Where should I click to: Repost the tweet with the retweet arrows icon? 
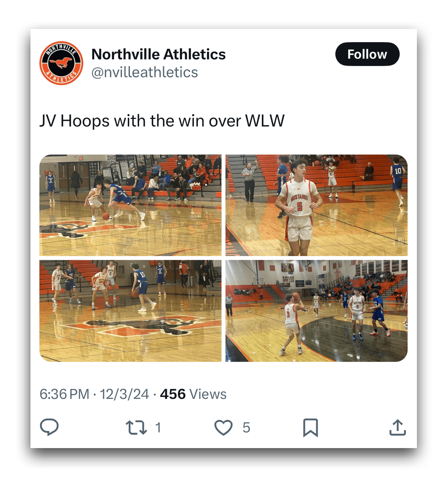[136, 427]
